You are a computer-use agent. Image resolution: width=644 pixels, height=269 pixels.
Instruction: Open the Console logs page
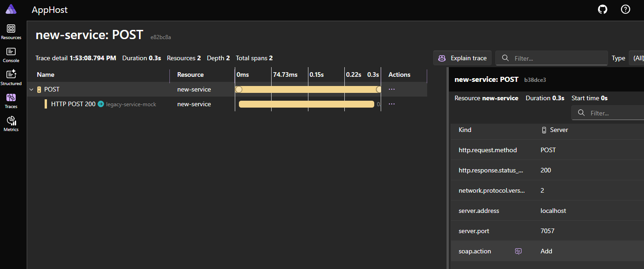(x=11, y=55)
